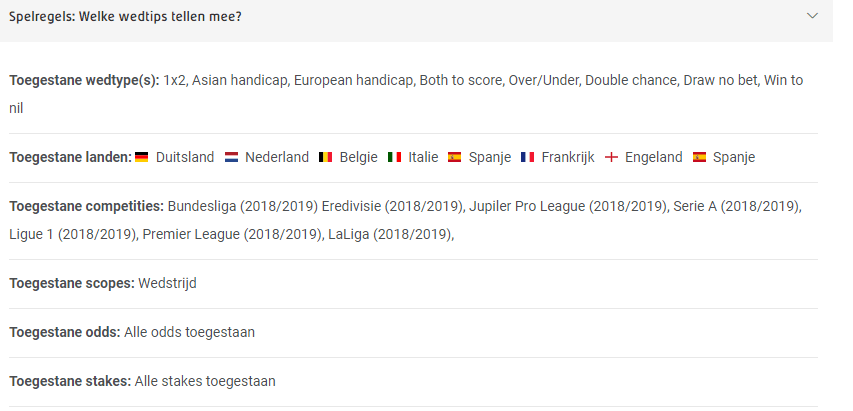This screenshot has height=411, width=853.
Task: Click the French flag icon
Action: [527, 157]
